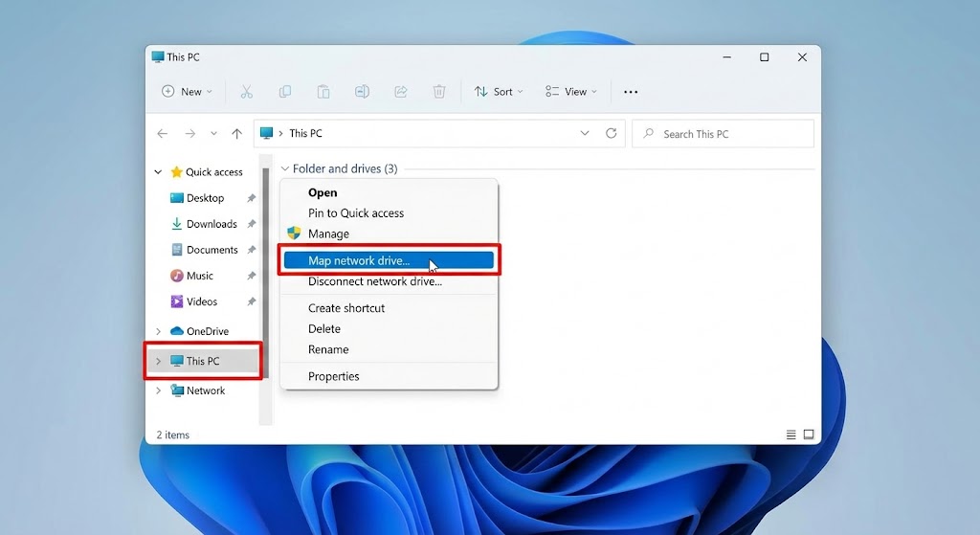The width and height of the screenshot is (980, 535).
Task: Choose Properties from the context menu
Action: (x=334, y=376)
